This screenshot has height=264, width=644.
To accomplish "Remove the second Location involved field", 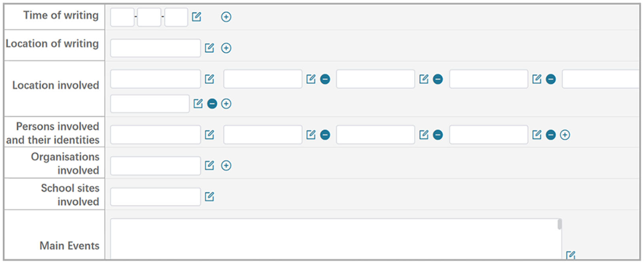I will click(325, 79).
